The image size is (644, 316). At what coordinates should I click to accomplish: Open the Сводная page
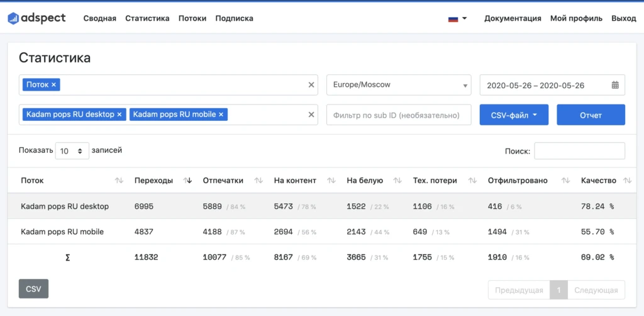coord(100,18)
